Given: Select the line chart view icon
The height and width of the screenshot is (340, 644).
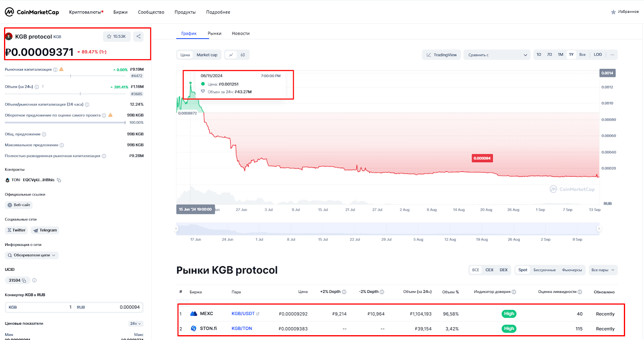Looking at the screenshot, I should click(231, 55).
